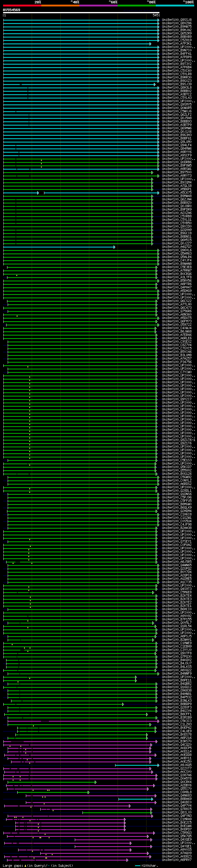Click the UniRef100_B8MGW0 label
The height and width of the screenshot is (868, 197).
[177, 504]
